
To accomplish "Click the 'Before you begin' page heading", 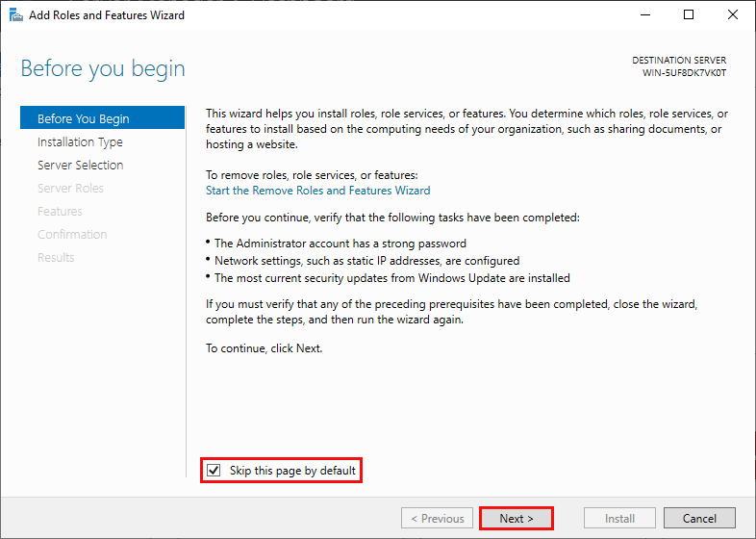I will point(103,69).
